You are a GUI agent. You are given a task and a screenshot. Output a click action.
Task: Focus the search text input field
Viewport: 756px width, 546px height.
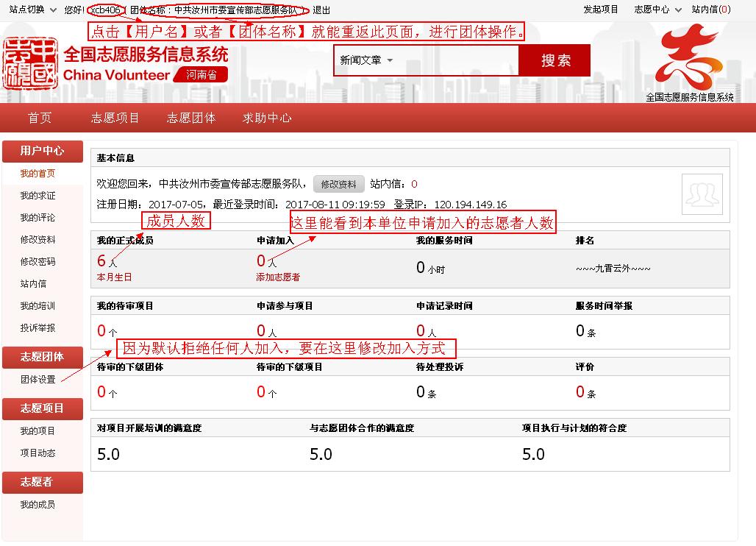pyautogui.click(x=456, y=60)
